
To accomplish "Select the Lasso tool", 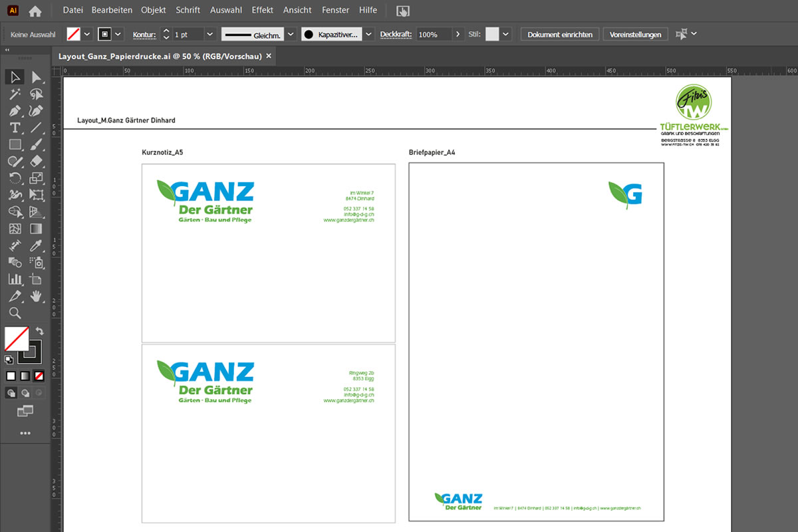I will point(36,94).
